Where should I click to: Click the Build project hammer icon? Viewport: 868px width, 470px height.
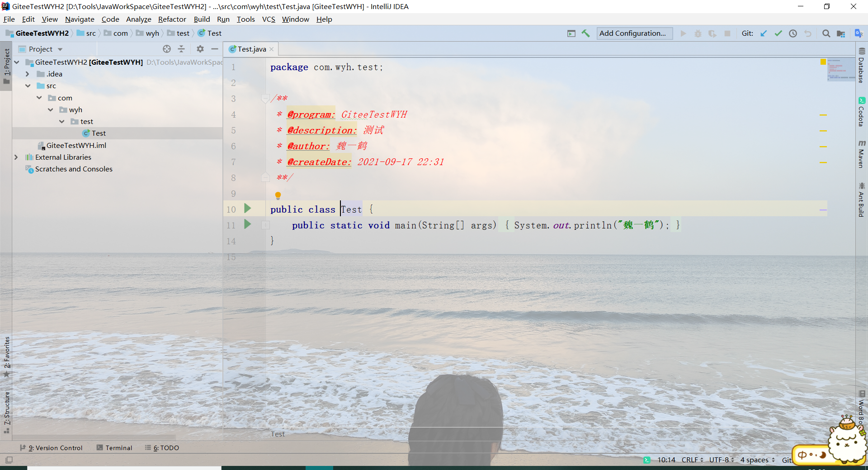(x=585, y=33)
